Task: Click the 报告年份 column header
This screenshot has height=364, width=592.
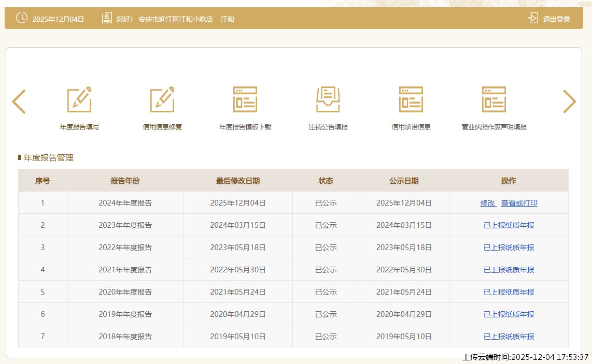Action: click(125, 181)
